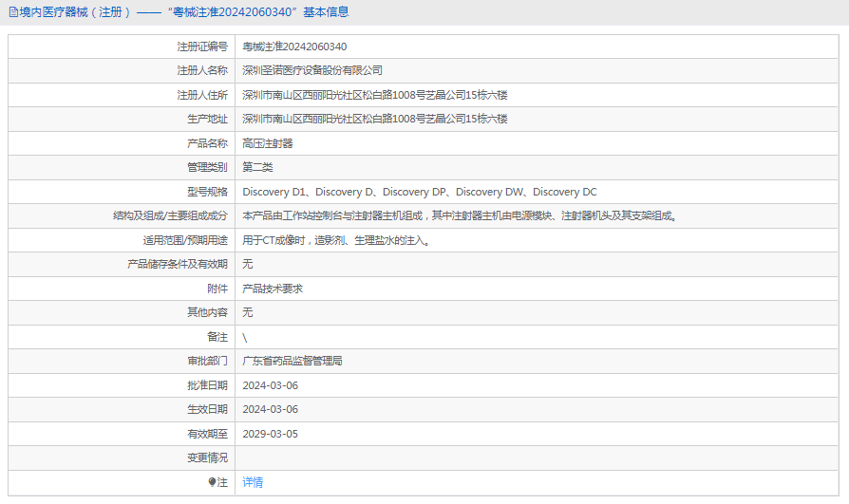
Task: Select 无 in the 其他内容 row
Action: 248,312
